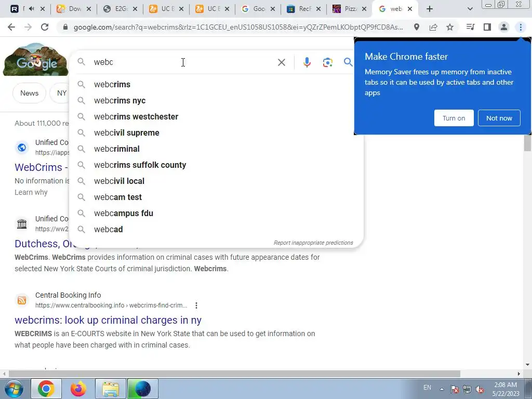Screen dimensions: 532x399
Task: Click the horizontal scrollbar at the bottom
Action: coord(234,374)
